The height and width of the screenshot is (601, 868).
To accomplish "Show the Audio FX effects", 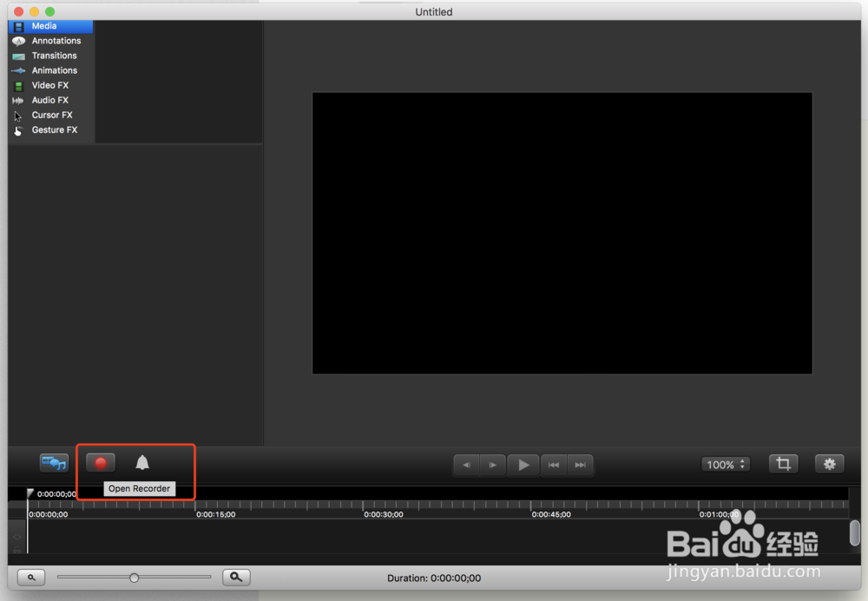I will 51,100.
